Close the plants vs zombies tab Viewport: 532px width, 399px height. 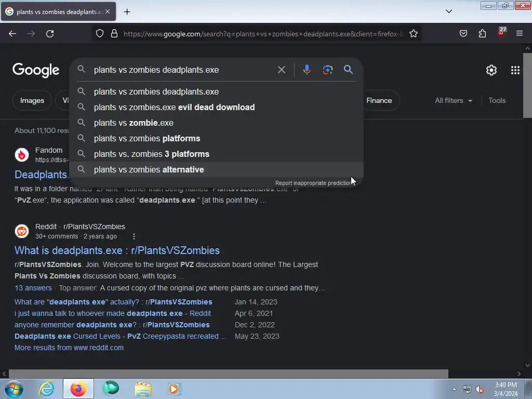pyautogui.click(x=108, y=11)
